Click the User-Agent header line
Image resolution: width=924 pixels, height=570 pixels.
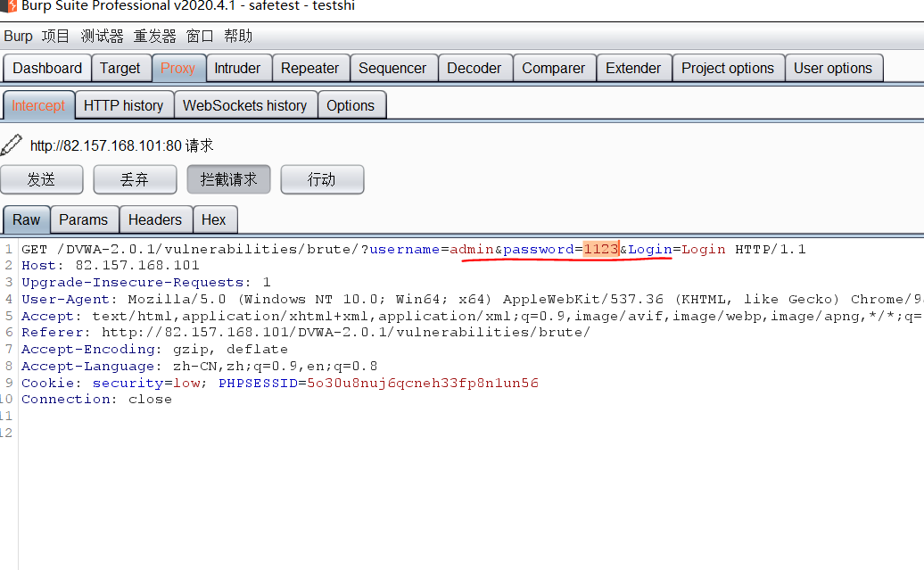[x=472, y=300]
